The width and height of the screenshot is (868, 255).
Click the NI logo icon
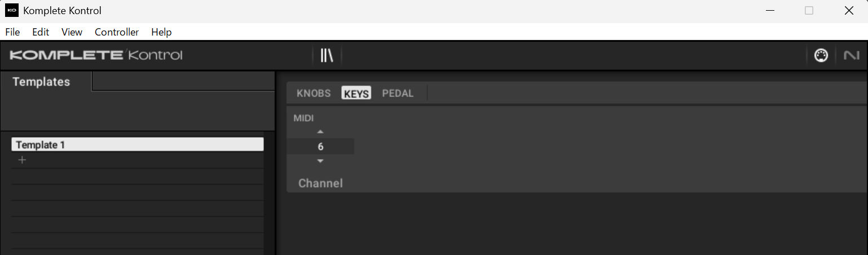(x=851, y=55)
